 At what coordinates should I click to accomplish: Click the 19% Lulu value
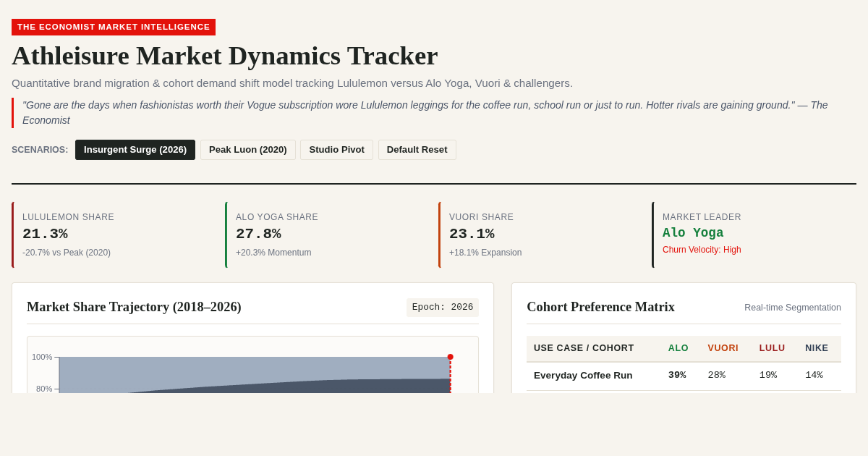click(768, 375)
